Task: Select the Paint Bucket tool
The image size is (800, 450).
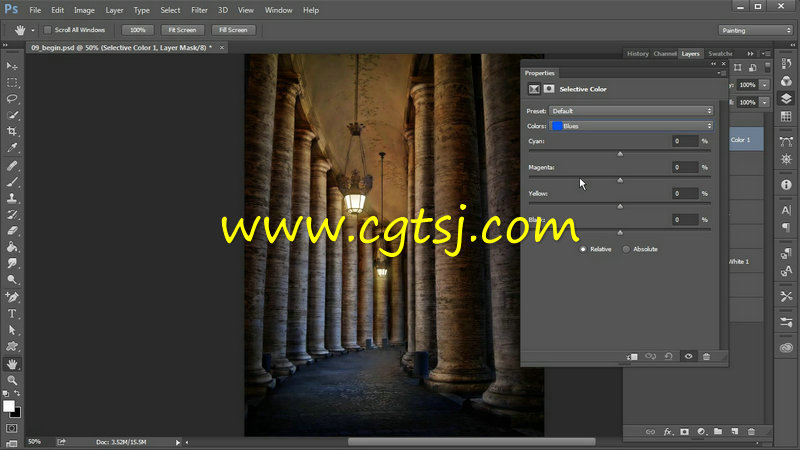Action: [12, 247]
